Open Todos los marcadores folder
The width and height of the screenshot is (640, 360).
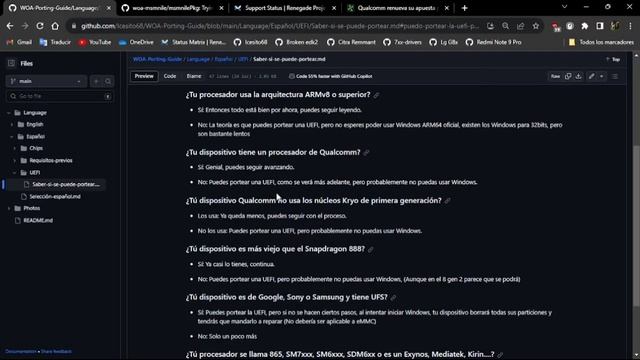(601, 42)
